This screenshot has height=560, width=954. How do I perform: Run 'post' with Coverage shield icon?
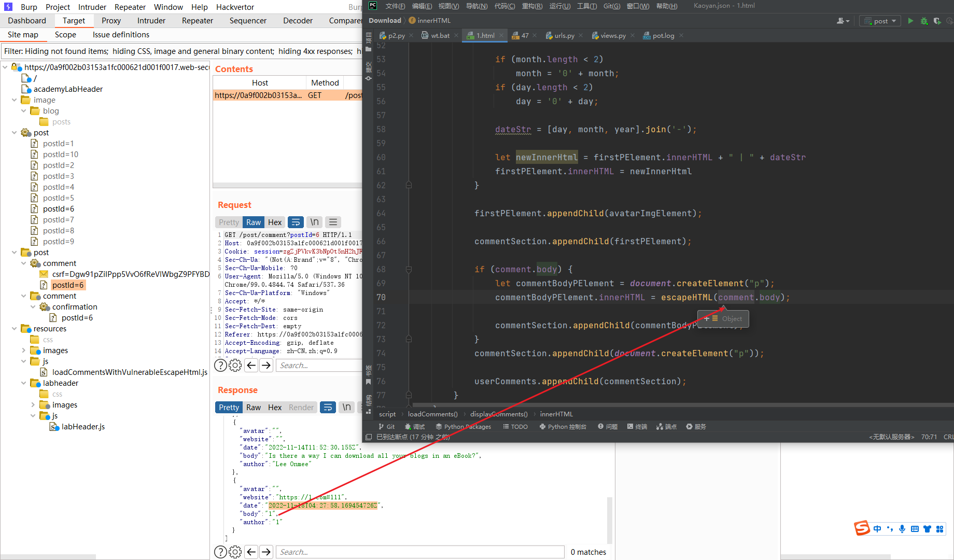point(937,21)
